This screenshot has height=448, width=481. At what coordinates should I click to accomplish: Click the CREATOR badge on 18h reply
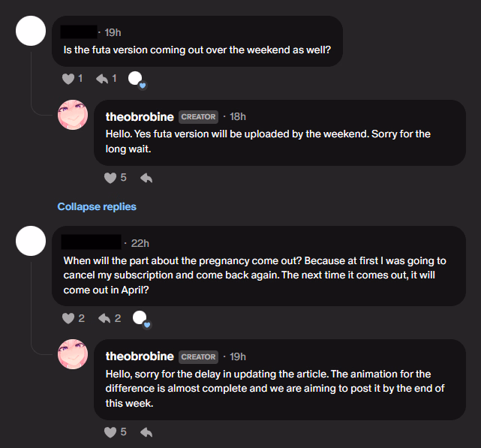[198, 117]
